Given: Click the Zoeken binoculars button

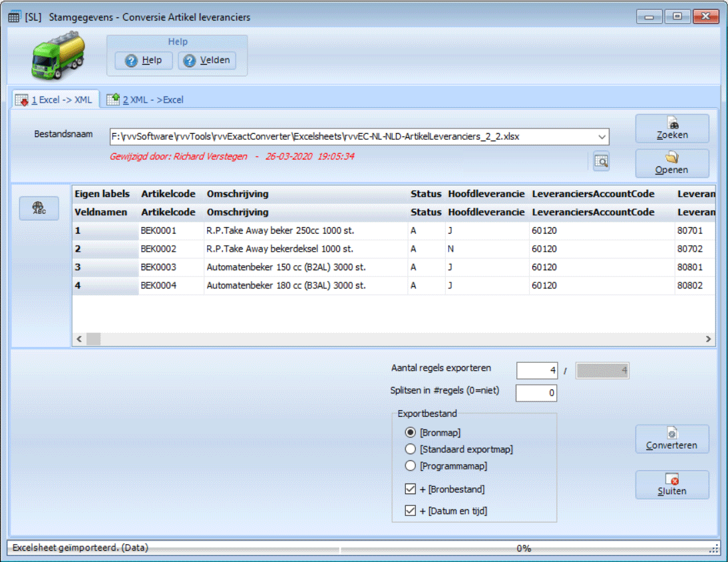Looking at the screenshot, I should point(671,129).
